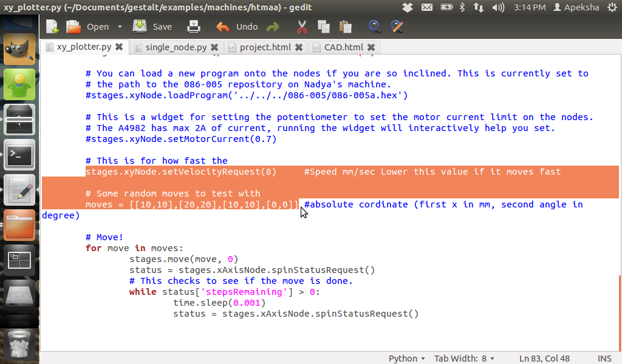Paste with the clipboard icon
Screen dimensions: 622x364
346,27
